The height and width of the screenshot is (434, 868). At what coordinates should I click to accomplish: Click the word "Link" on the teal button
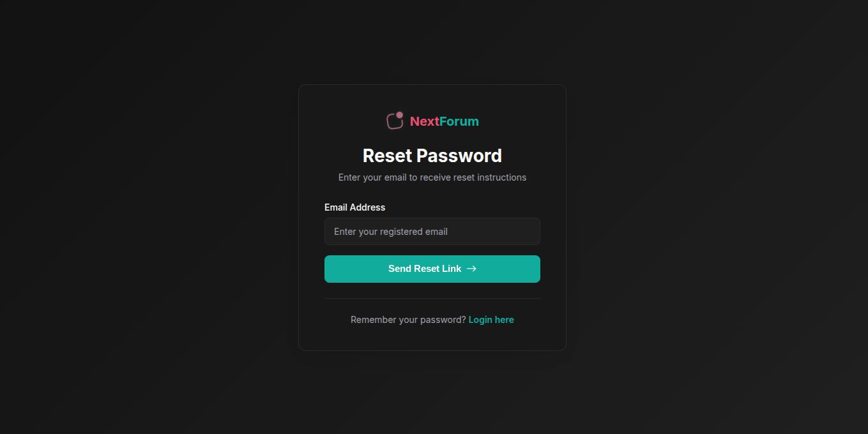(x=451, y=269)
